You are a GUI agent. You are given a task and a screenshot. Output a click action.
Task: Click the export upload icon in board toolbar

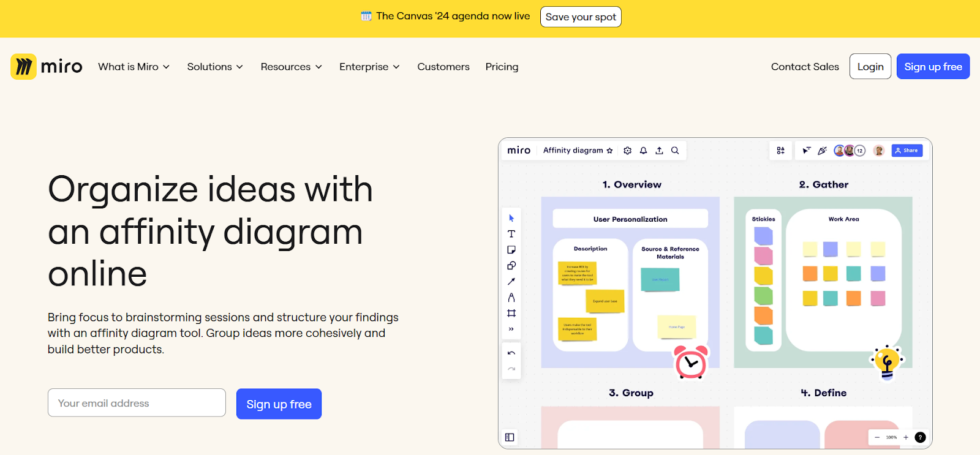click(x=659, y=151)
